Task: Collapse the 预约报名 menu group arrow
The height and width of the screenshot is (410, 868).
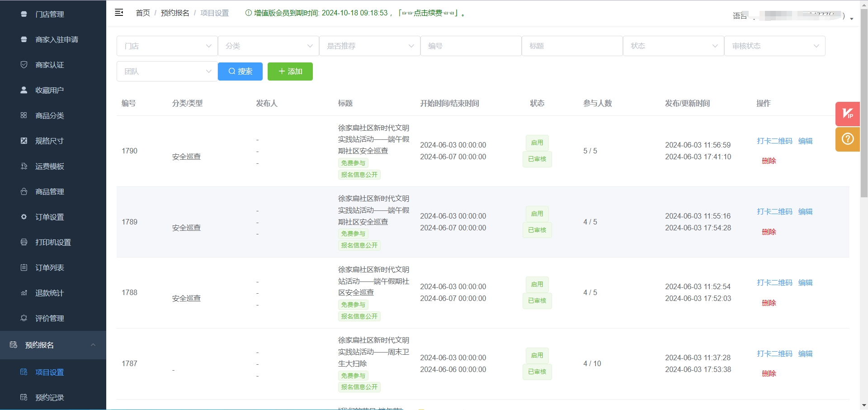Action: point(93,345)
